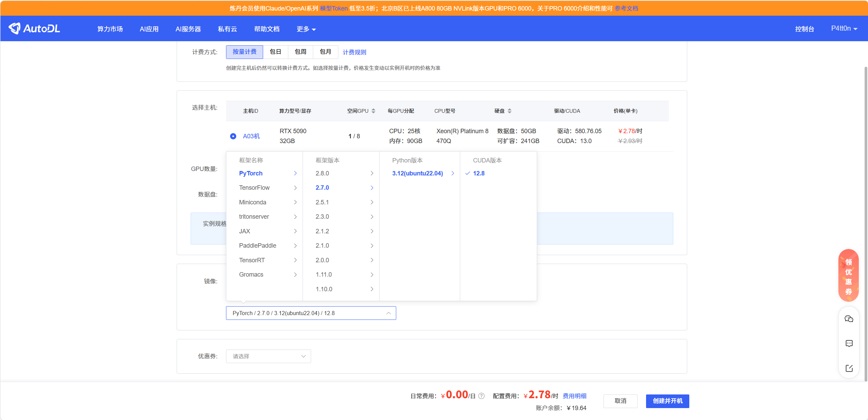Collapse the image selector PyTorch / 2.7.0 dropdown
The width and height of the screenshot is (868, 420).
coord(311,313)
